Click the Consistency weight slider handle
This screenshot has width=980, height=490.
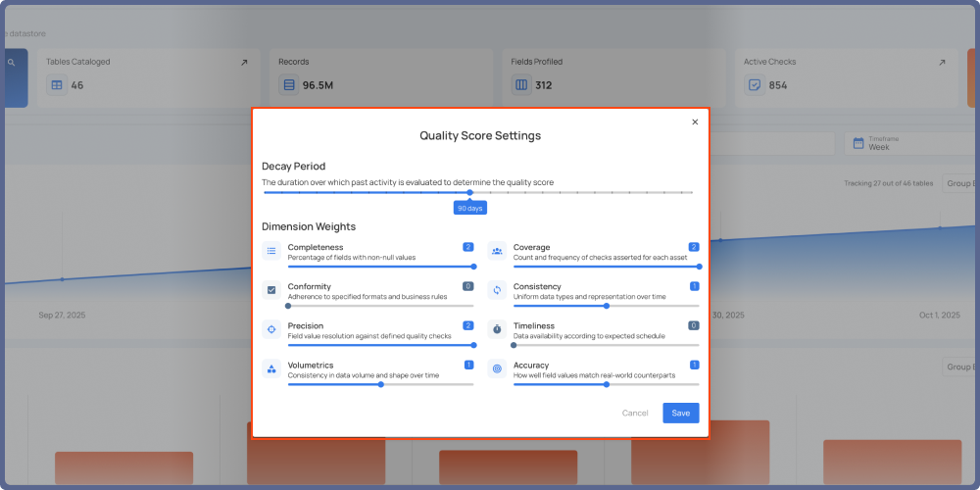(607, 306)
